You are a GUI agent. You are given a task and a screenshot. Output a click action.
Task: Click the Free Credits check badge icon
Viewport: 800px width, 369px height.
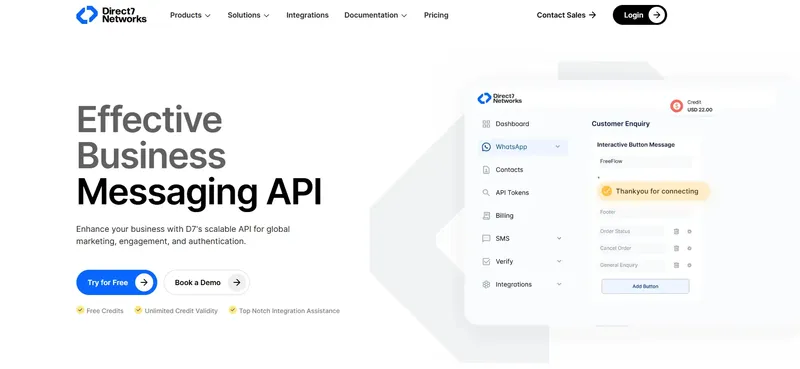point(80,310)
